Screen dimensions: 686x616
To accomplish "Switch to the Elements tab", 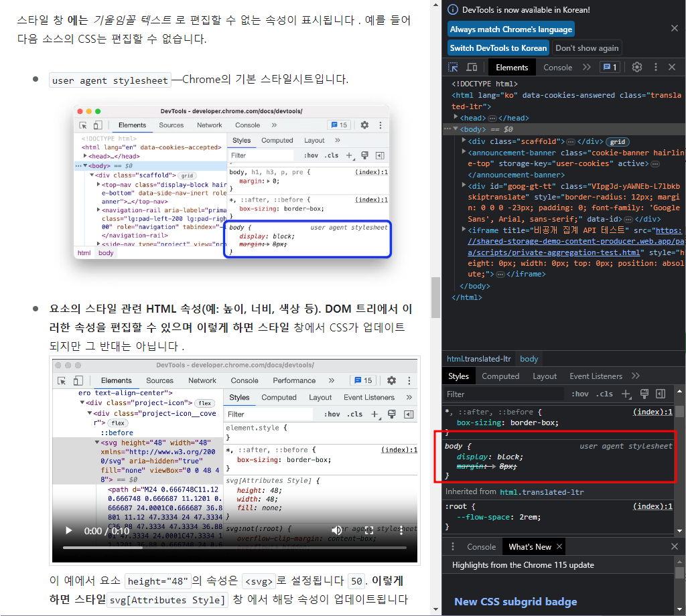I will tap(512, 68).
